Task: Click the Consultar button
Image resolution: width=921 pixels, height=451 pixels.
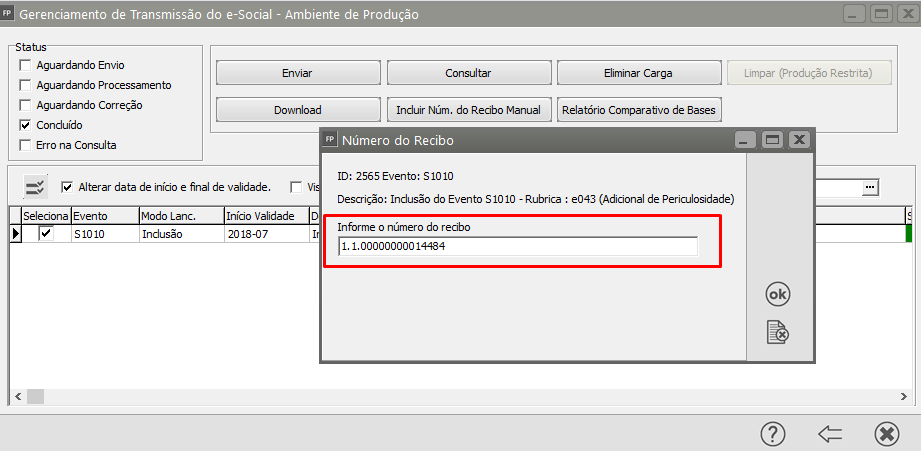Action: (x=468, y=73)
